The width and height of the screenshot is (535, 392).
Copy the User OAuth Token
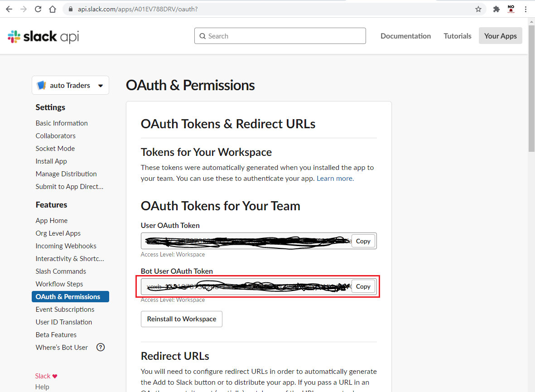(x=363, y=241)
